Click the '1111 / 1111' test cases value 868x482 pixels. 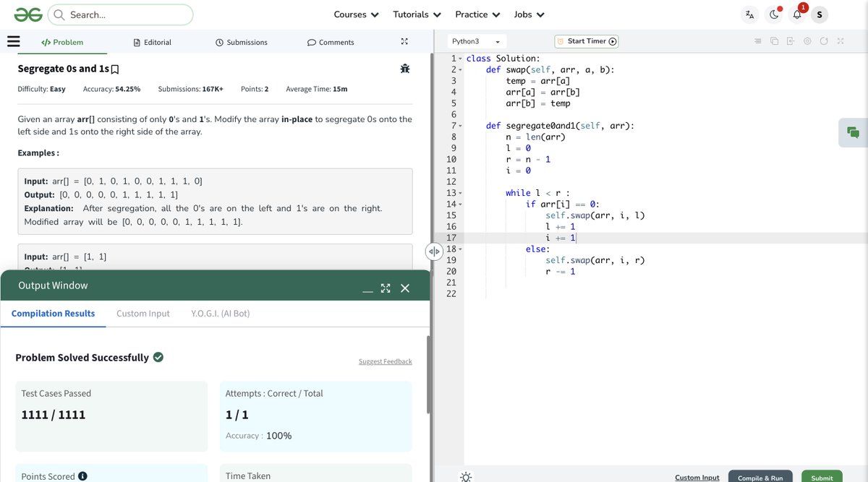54,415
